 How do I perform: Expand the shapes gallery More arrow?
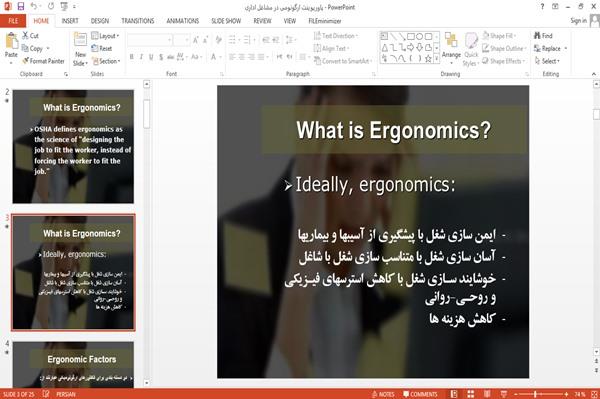[437, 59]
